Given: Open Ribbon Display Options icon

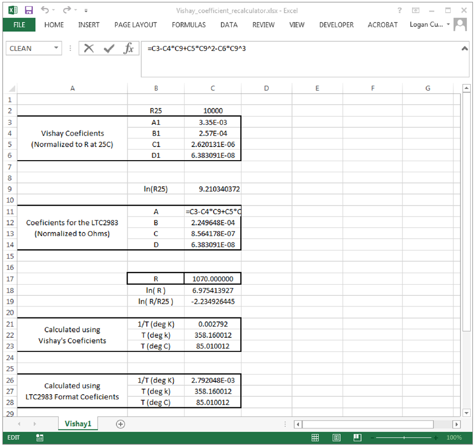Looking at the screenshot, I should 416,11.
